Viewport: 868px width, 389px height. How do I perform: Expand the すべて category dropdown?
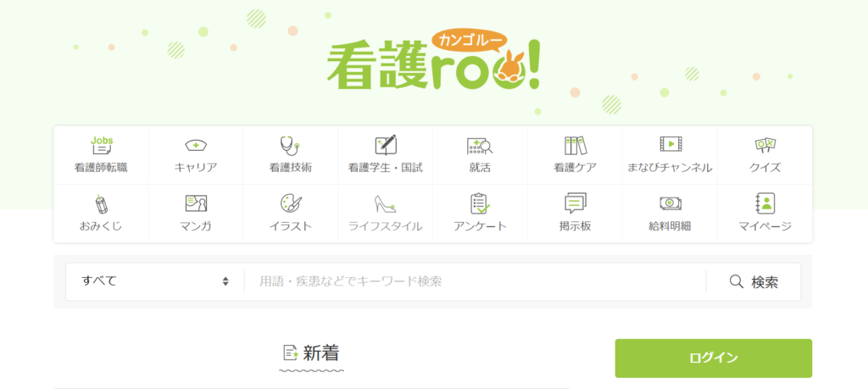[x=155, y=281]
